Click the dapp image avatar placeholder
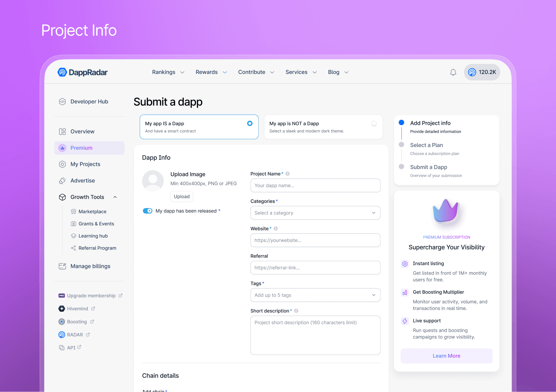The height and width of the screenshot is (392, 556). pos(153,181)
